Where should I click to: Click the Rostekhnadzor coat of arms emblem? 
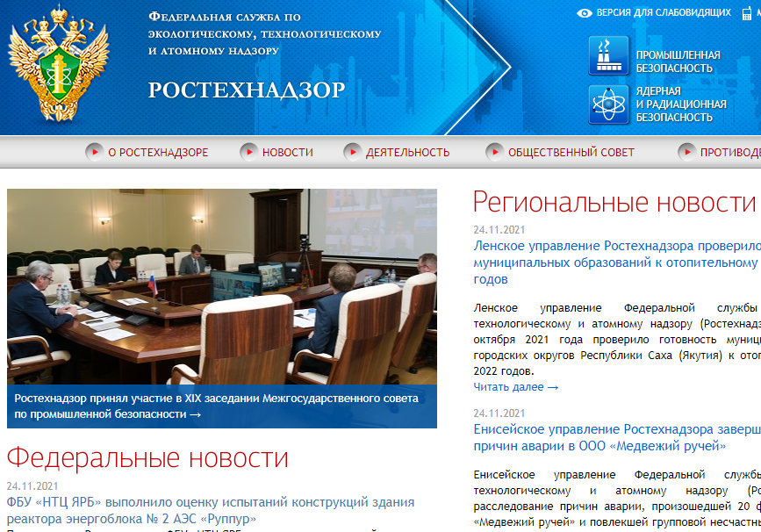click(x=57, y=66)
